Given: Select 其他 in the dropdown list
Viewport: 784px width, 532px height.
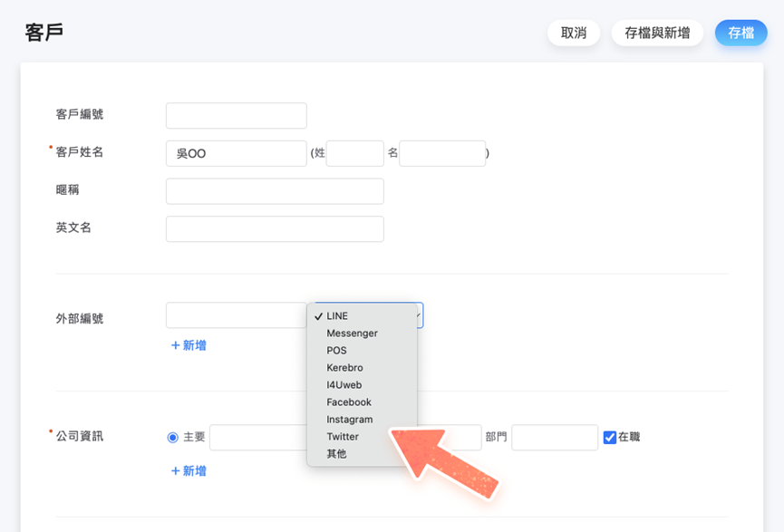Looking at the screenshot, I should (x=336, y=454).
